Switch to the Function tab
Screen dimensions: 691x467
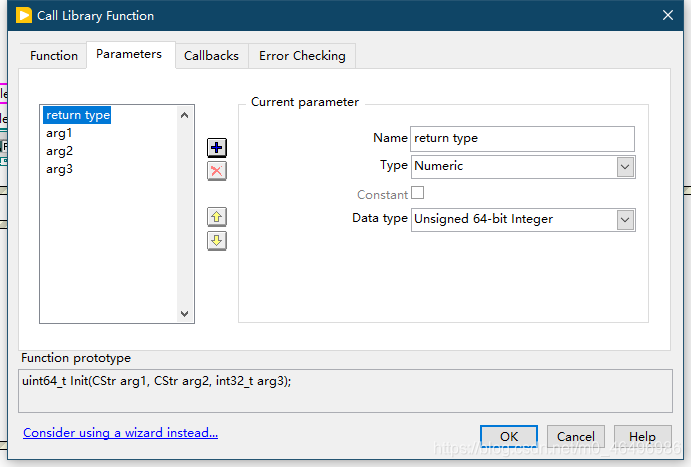click(54, 56)
